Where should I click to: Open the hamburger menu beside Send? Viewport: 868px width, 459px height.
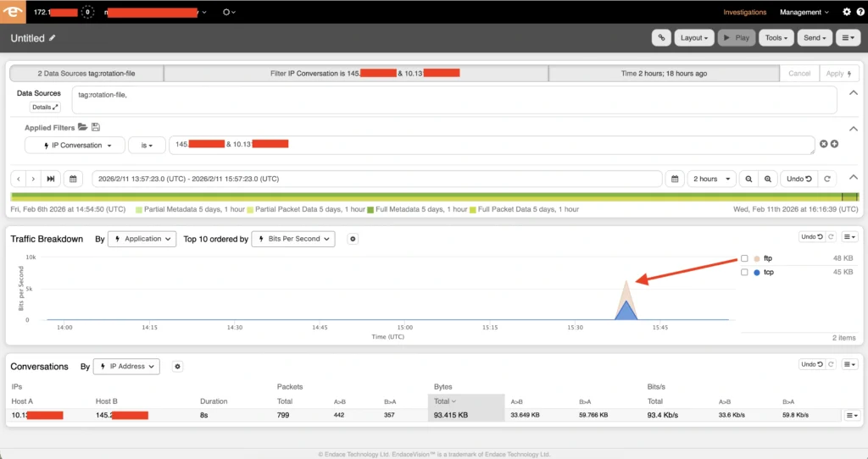(x=848, y=37)
